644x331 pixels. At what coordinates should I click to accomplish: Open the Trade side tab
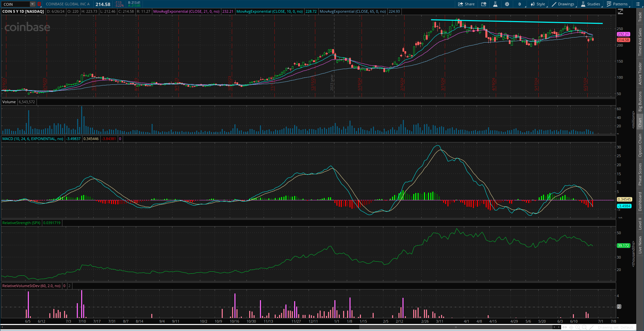[x=640, y=17]
